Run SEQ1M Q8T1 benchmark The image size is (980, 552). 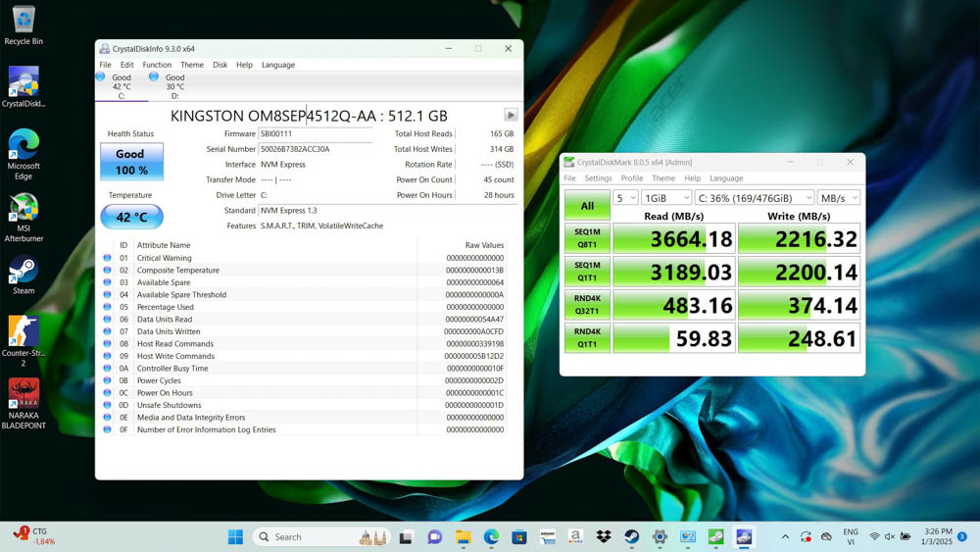tap(587, 238)
